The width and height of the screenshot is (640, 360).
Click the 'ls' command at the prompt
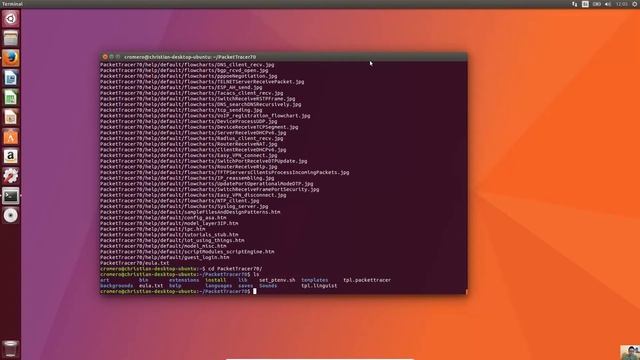coord(256,275)
